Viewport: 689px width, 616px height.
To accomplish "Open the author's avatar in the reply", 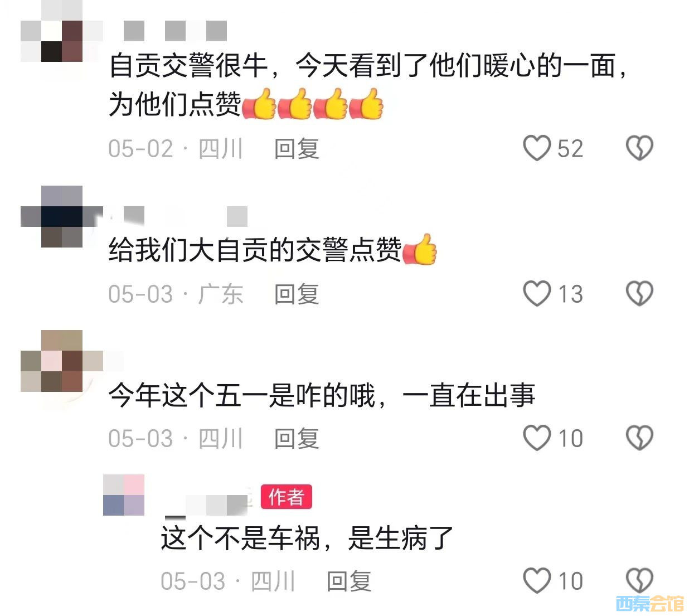I will click(124, 495).
